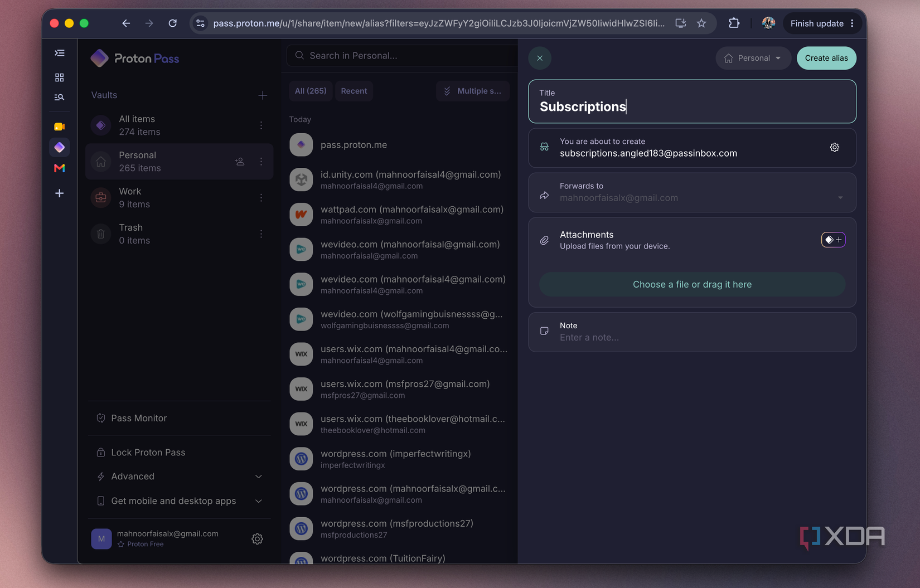920x588 pixels.
Task: Open the Forwards to mailbox dropdown
Action: [692, 192]
